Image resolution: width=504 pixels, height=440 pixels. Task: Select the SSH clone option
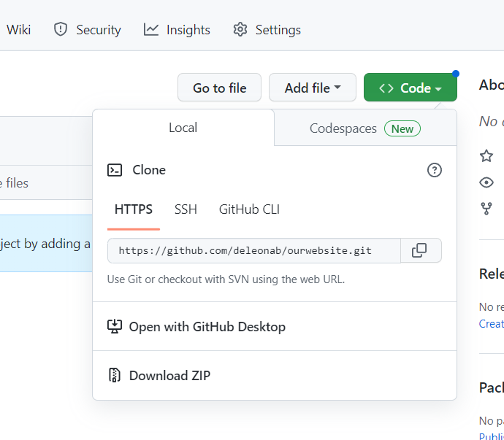point(186,209)
